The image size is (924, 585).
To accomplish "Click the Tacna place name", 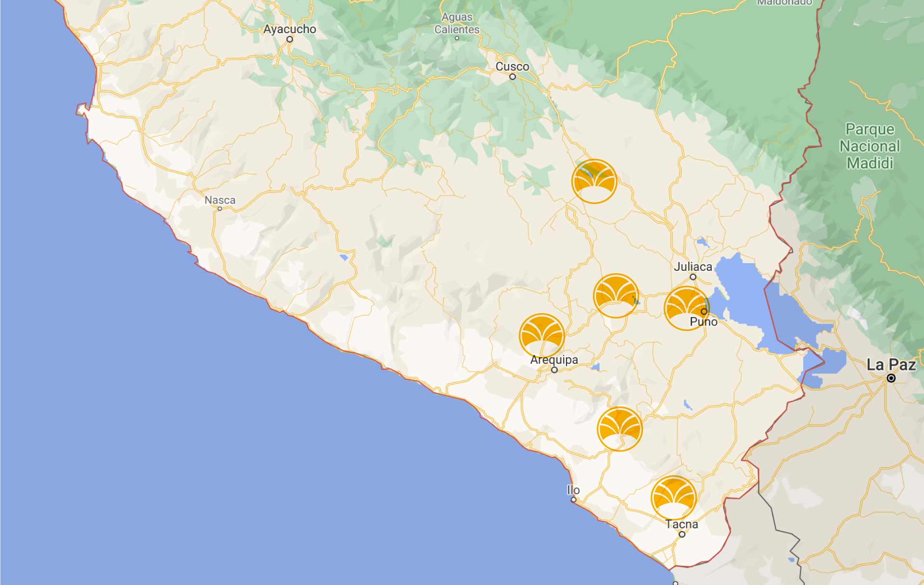I will [x=681, y=523].
